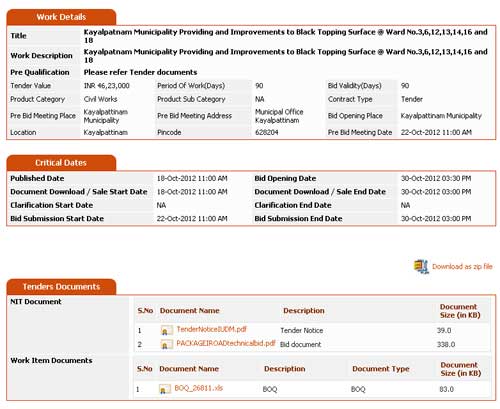This screenshot has width=500, height=409.
Task: Open PACKAGEIROADtechnicalbid.pdf document link
Action: coord(226,343)
